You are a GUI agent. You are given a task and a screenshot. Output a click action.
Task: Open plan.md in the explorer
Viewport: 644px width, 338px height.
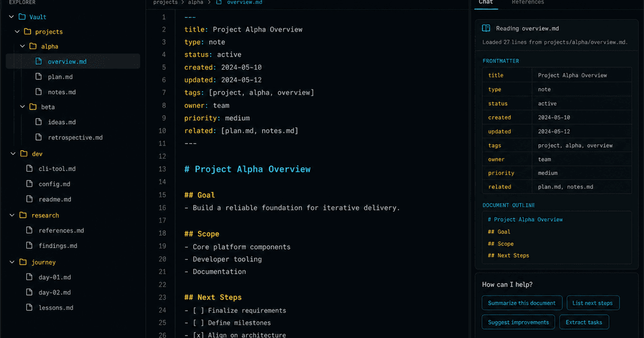tap(60, 77)
